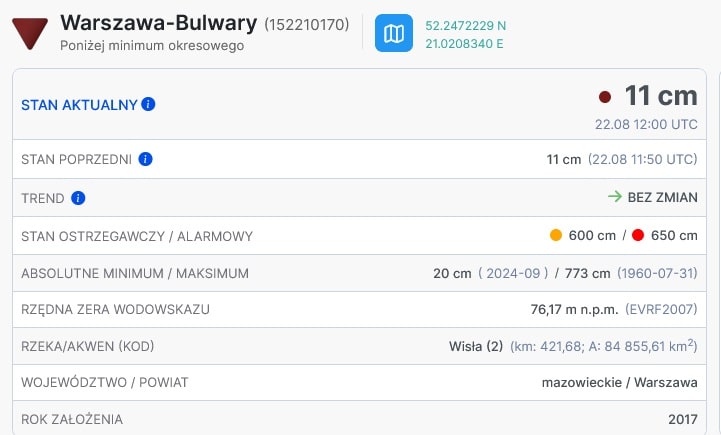Image resolution: width=721 pixels, height=435 pixels.
Task: Click the Warszawa-Bulwary station title
Action: click(x=159, y=23)
